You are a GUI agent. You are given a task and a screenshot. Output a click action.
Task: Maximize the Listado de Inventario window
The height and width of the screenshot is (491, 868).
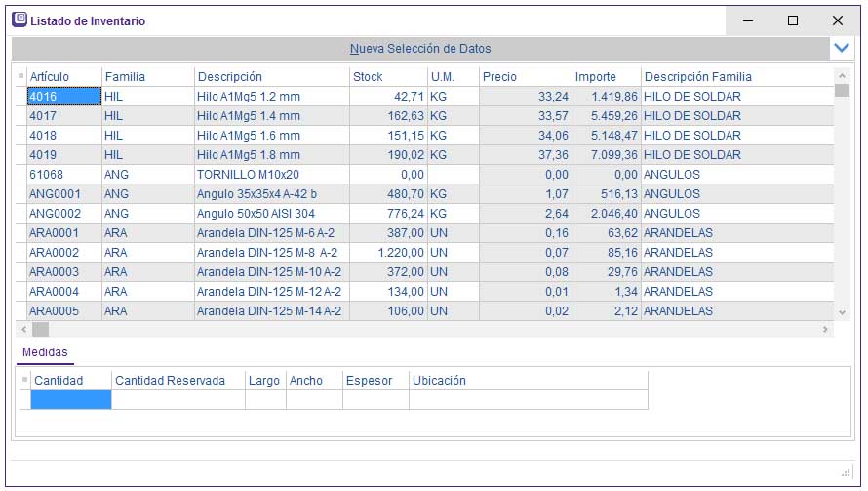792,20
